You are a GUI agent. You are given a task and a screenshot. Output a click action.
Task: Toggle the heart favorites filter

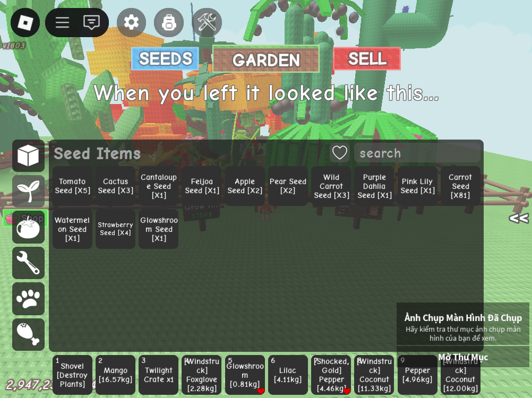tap(340, 153)
